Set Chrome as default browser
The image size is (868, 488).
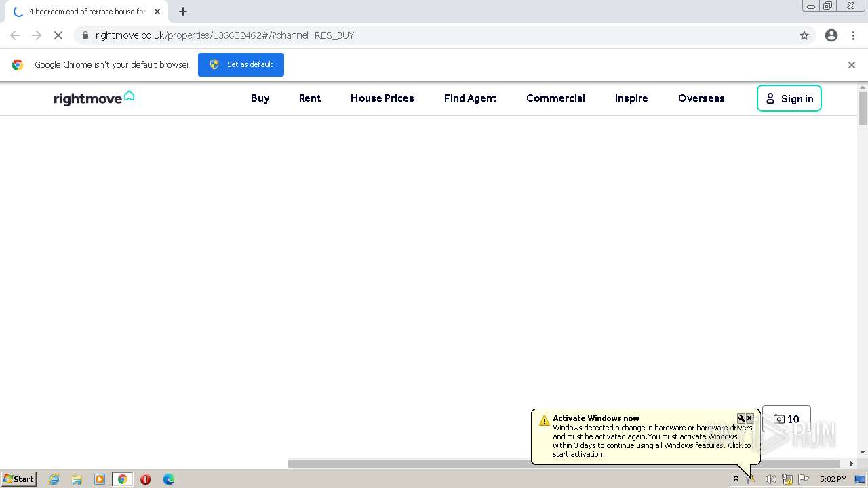[x=241, y=64]
